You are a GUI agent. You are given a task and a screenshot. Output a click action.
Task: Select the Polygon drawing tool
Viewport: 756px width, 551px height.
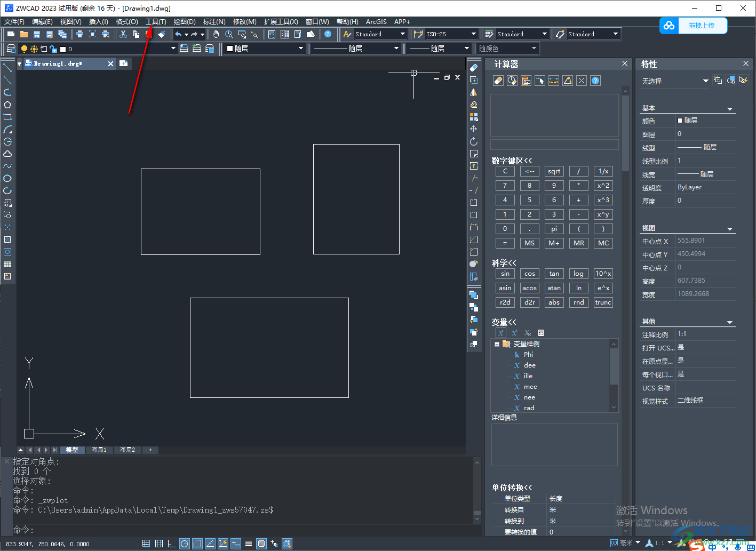7,105
